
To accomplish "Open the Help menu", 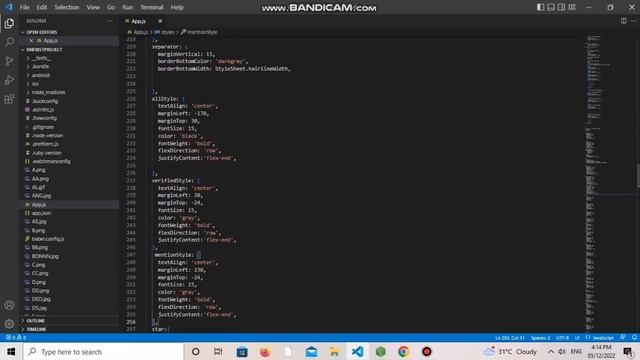I will tap(177, 7).
